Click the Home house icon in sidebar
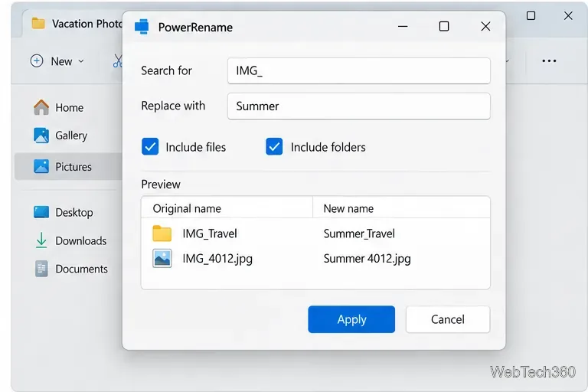Screen dimensions: 588x392 coord(41,107)
